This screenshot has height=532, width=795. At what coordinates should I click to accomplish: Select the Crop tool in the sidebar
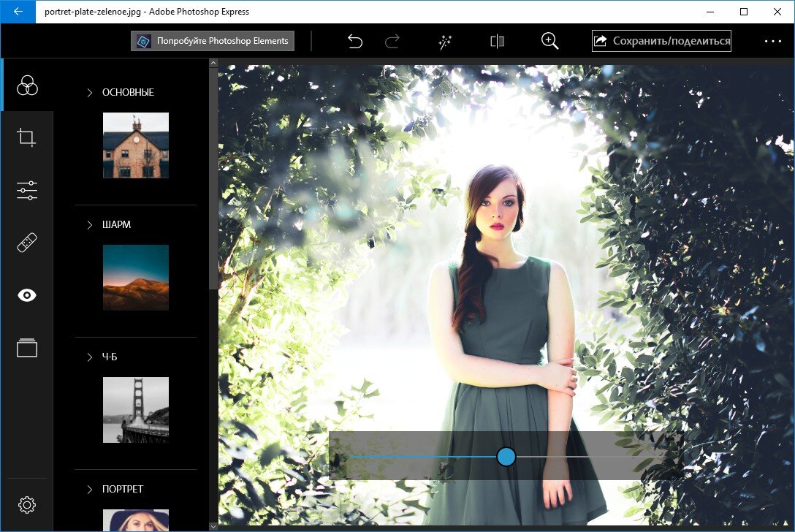26,137
